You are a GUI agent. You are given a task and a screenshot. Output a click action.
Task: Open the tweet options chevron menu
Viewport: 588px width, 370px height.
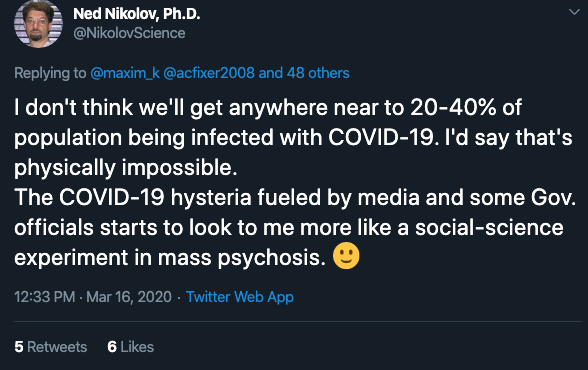tap(574, 12)
